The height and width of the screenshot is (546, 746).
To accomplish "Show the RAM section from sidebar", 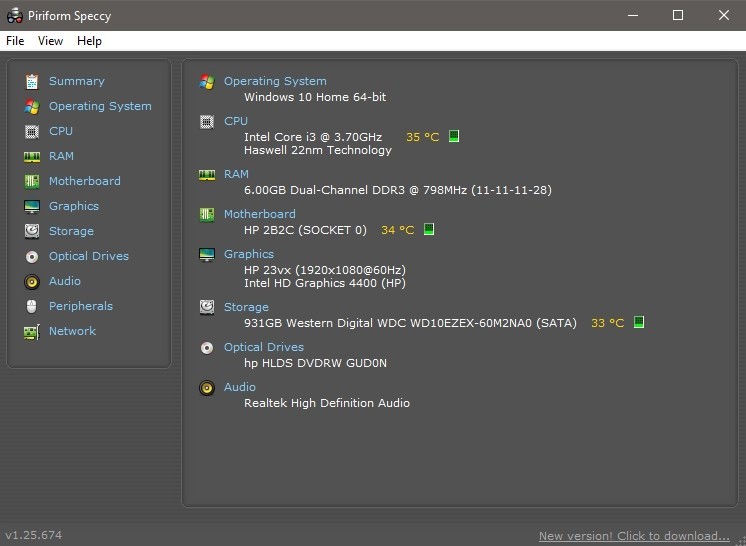I will [x=61, y=156].
